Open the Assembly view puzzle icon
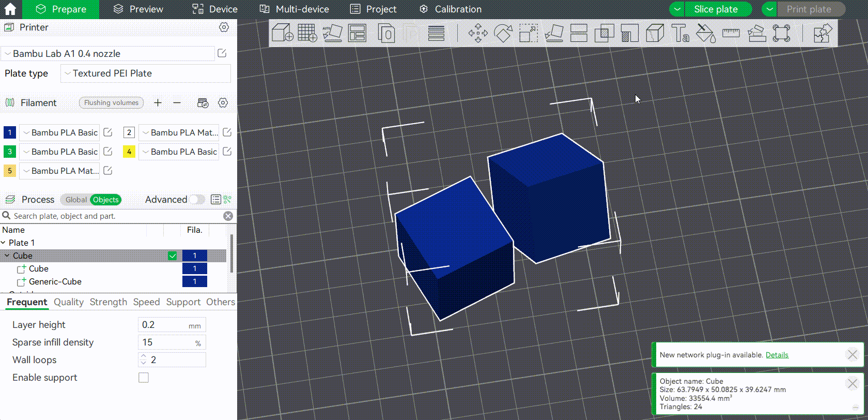 823,33
